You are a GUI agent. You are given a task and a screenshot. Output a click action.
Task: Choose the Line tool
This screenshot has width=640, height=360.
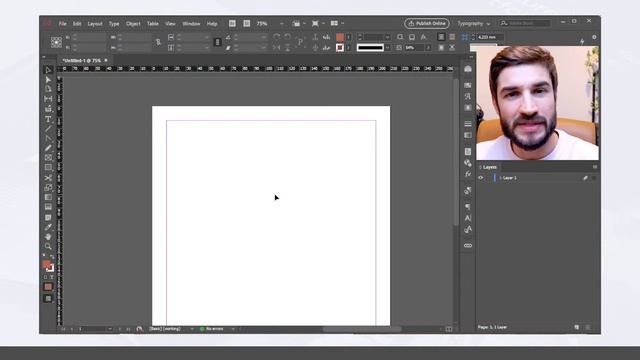point(48,129)
